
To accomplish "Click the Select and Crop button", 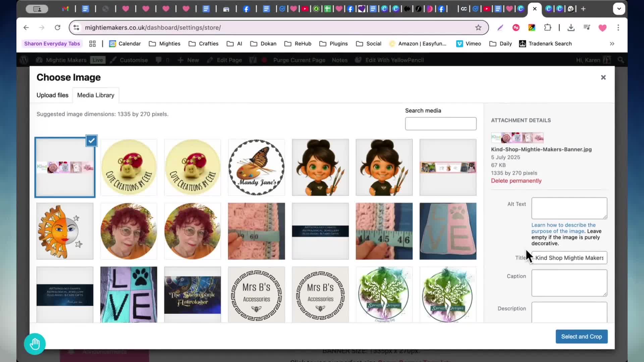I will coord(582,337).
